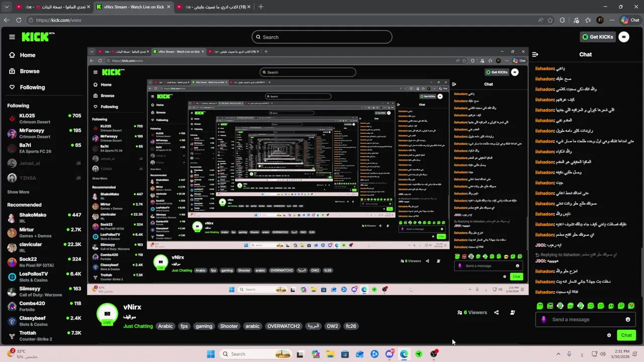
Task: Open LosPollosTV recommended channel
Action: pos(44,277)
